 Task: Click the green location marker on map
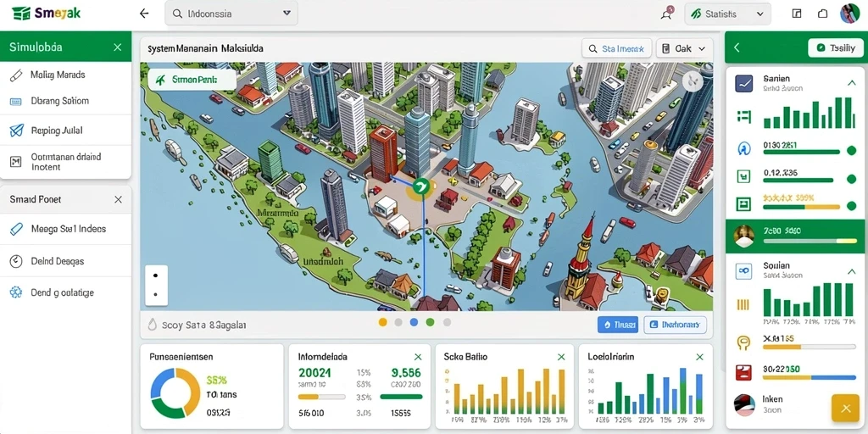pos(421,187)
